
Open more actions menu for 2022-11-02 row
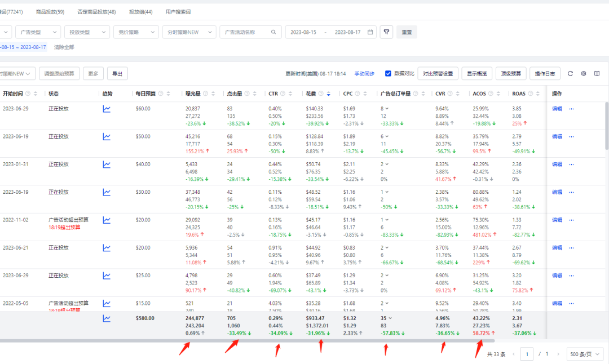click(x=571, y=220)
